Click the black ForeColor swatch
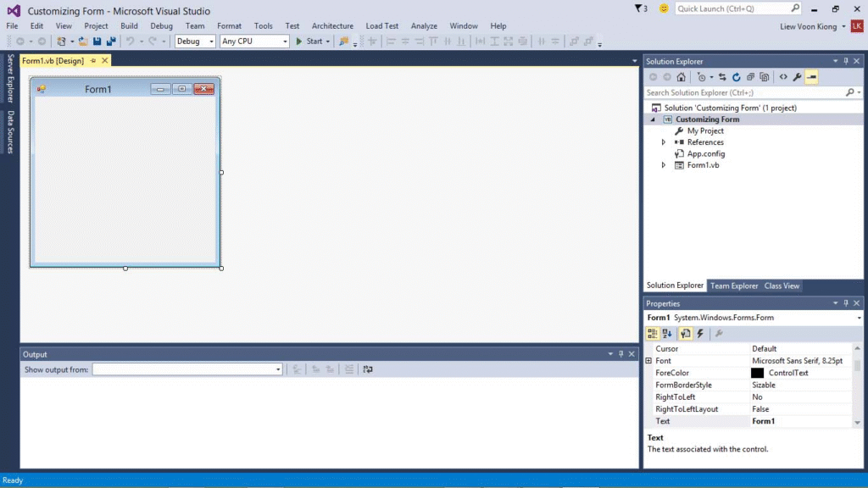Viewport: 868px width, 488px height. click(757, 373)
